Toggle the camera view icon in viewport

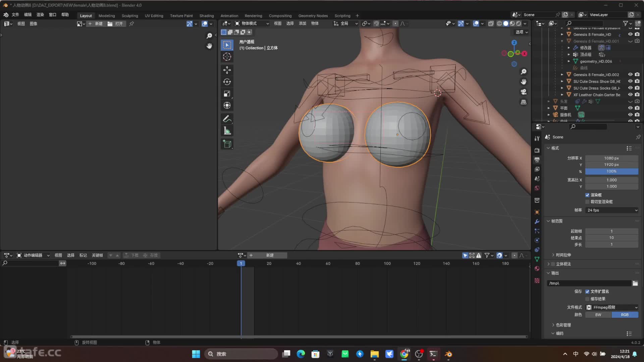click(523, 92)
